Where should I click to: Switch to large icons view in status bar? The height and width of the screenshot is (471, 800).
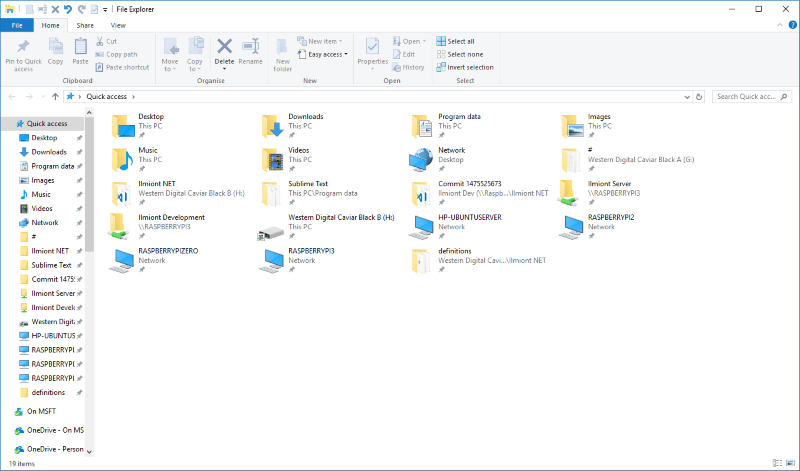[x=790, y=464]
